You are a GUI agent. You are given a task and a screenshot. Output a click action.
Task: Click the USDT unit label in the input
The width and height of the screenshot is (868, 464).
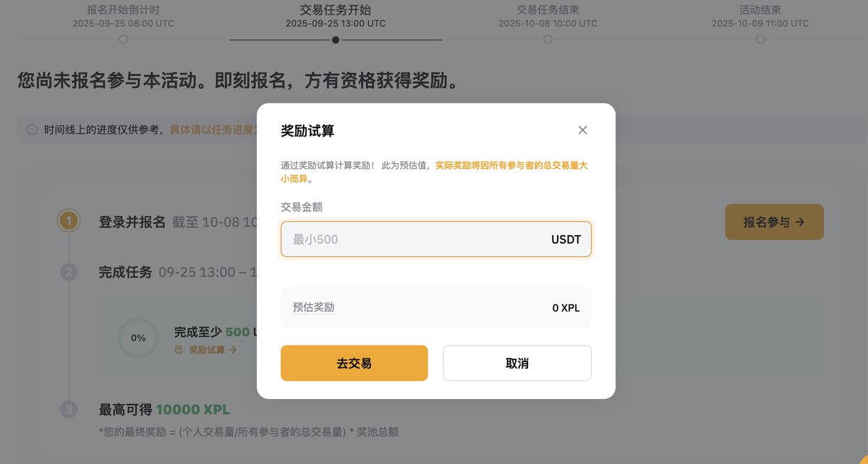click(x=566, y=239)
